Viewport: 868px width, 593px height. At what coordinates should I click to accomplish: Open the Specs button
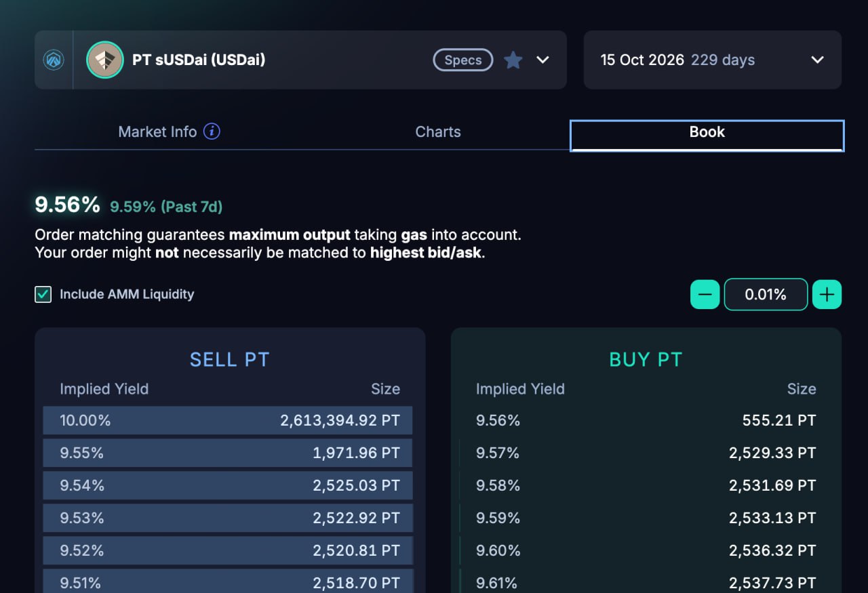pyautogui.click(x=463, y=60)
